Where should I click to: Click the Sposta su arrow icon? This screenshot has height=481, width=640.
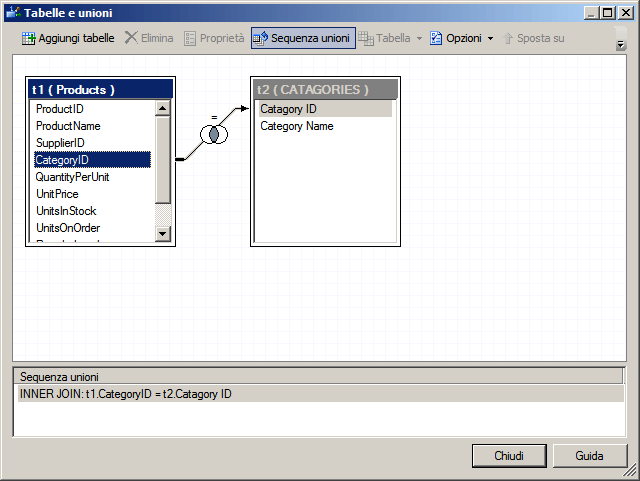508,38
